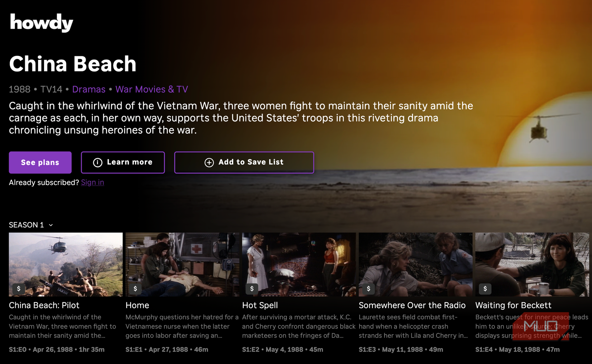Click dollar badge on China Beach: Pilot thumbnail
Image resolution: width=592 pixels, height=364 pixels.
pyautogui.click(x=19, y=288)
